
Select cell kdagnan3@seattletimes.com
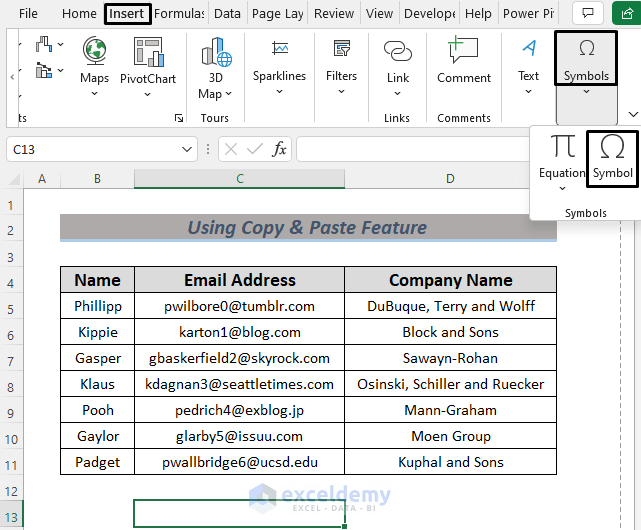240,384
